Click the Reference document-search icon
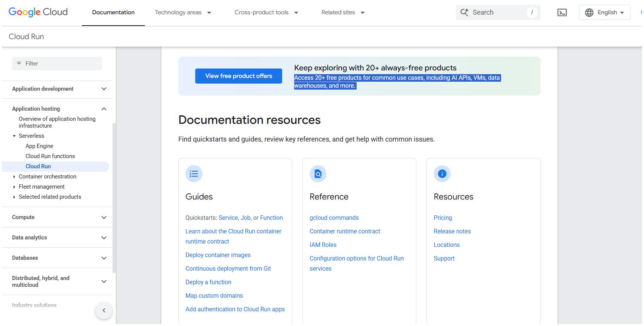 pos(318,174)
